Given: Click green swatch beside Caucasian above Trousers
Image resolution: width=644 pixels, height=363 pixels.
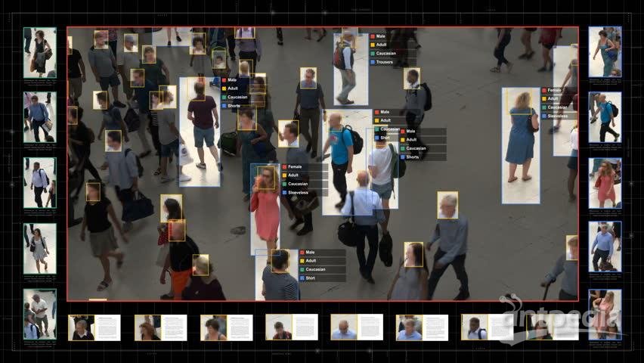Looking at the screenshot, I should 373,53.
